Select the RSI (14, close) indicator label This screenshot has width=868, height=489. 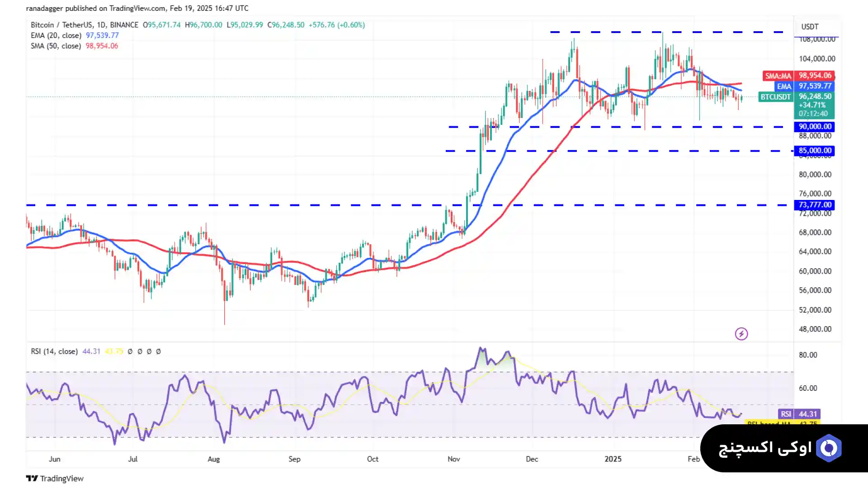point(54,351)
